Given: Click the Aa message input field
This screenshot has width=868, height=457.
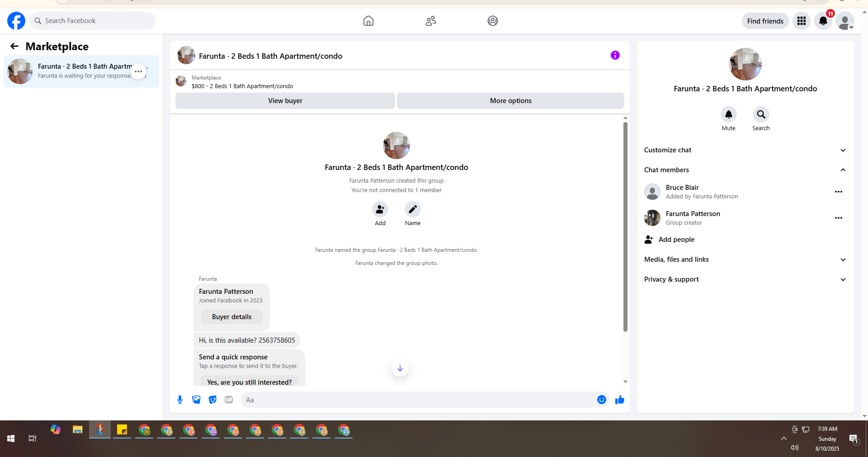Looking at the screenshot, I should click(x=418, y=400).
